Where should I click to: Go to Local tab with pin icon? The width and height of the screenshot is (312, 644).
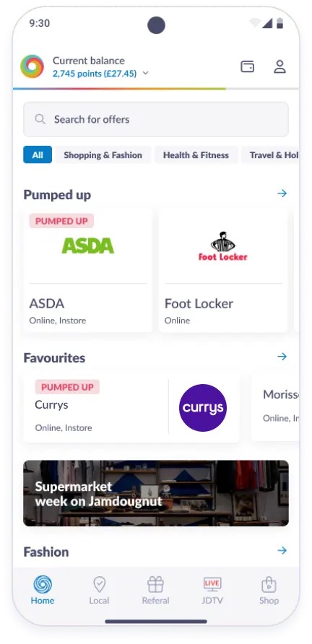(99, 583)
